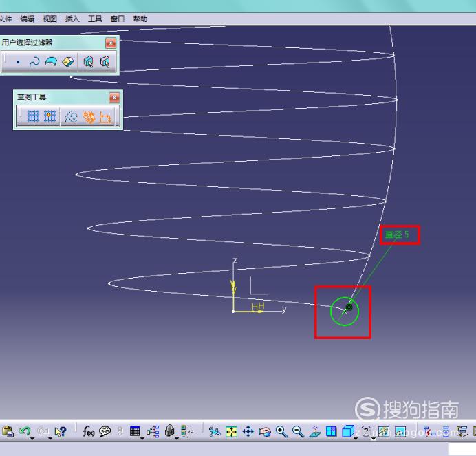The height and width of the screenshot is (456, 476).
Task: Open the undo history dropdown arrow
Action: click(32, 438)
